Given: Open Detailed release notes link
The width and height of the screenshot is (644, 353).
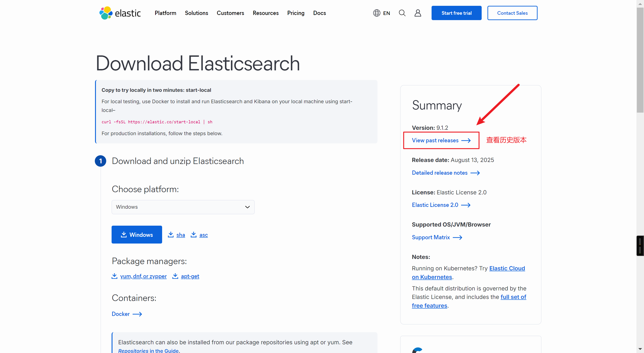Looking at the screenshot, I should [439, 173].
